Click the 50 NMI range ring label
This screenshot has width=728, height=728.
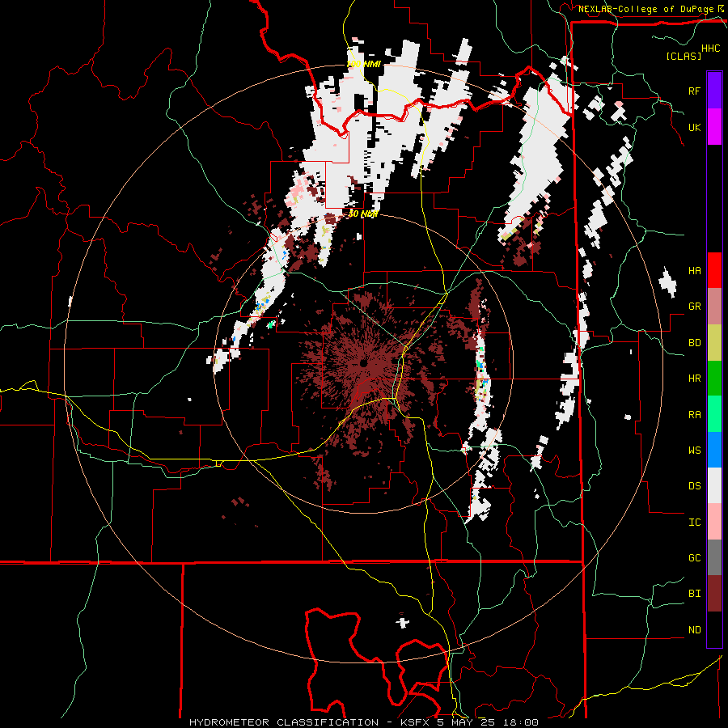363,214
